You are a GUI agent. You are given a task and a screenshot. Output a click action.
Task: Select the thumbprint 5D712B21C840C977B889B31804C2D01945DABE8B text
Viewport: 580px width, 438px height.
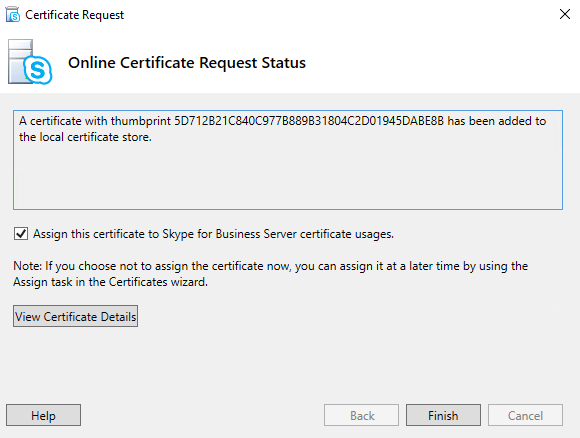pyautogui.click(x=308, y=121)
